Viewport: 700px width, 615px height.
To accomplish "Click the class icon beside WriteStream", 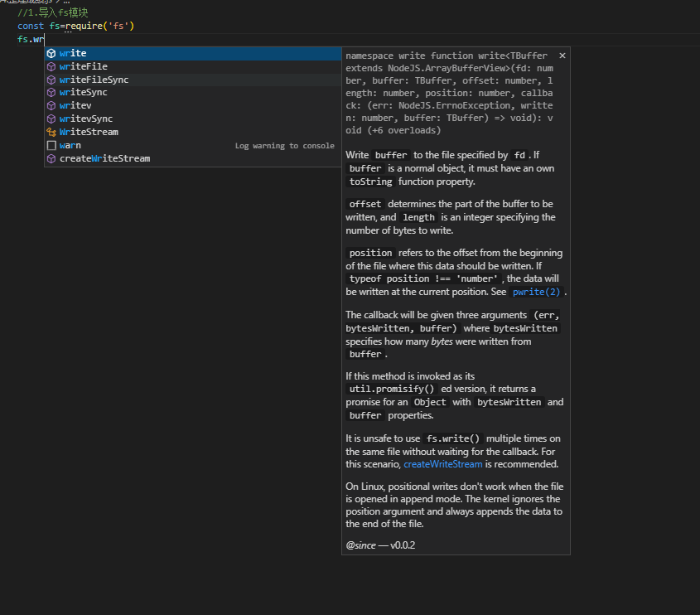I will click(x=51, y=132).
